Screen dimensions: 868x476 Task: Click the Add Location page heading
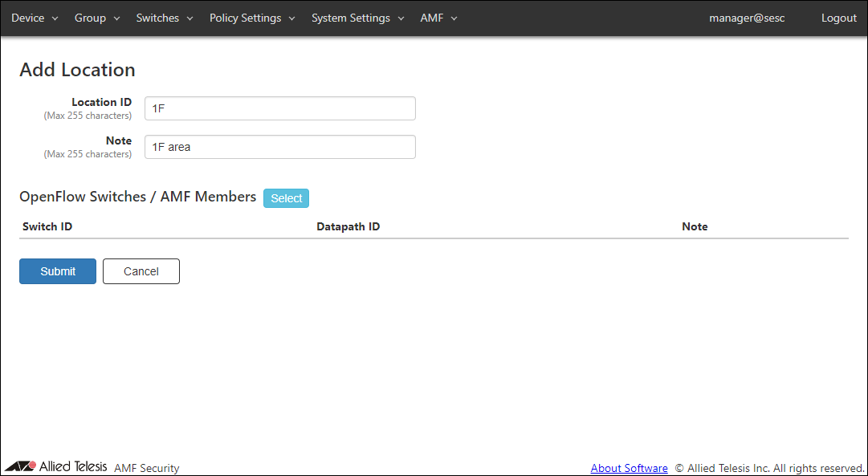click(x=77, y=70)
